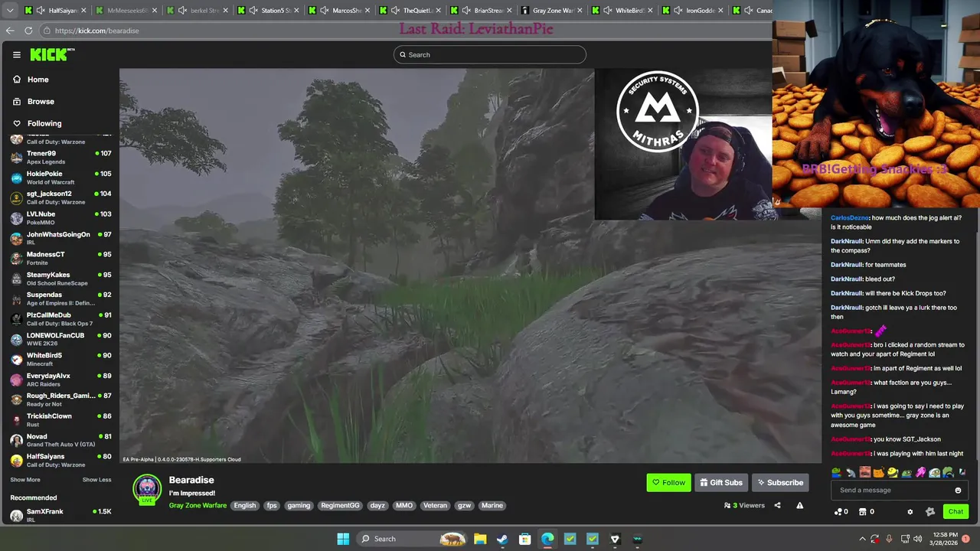
Task: Click the Marine tag
Action: pyautogui.click(x=492, y=505)
